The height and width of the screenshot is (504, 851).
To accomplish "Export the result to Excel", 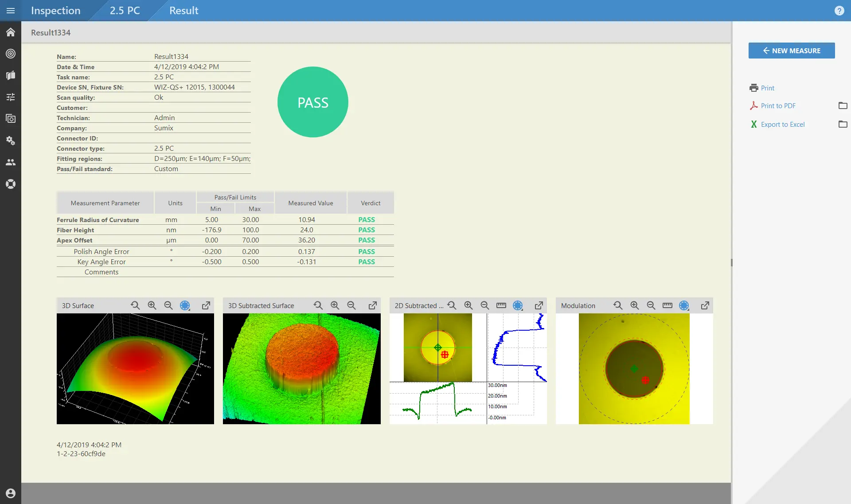I will pos(782,124).
